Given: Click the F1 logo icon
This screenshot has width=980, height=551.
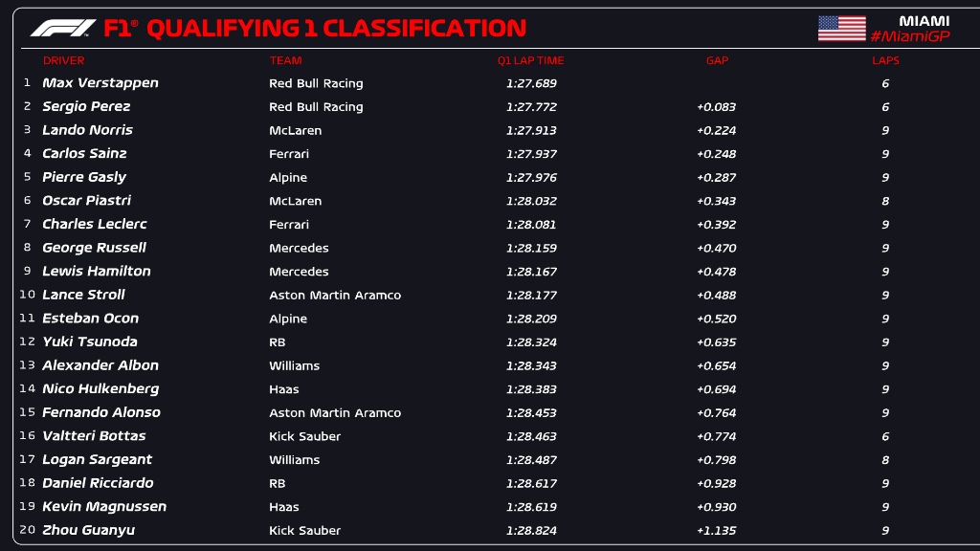Looking at the screenshot, I should (63, 28).
